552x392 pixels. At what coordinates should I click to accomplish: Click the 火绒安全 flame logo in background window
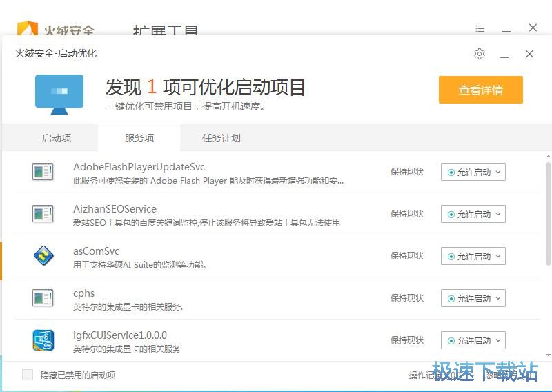pos(28,28)
